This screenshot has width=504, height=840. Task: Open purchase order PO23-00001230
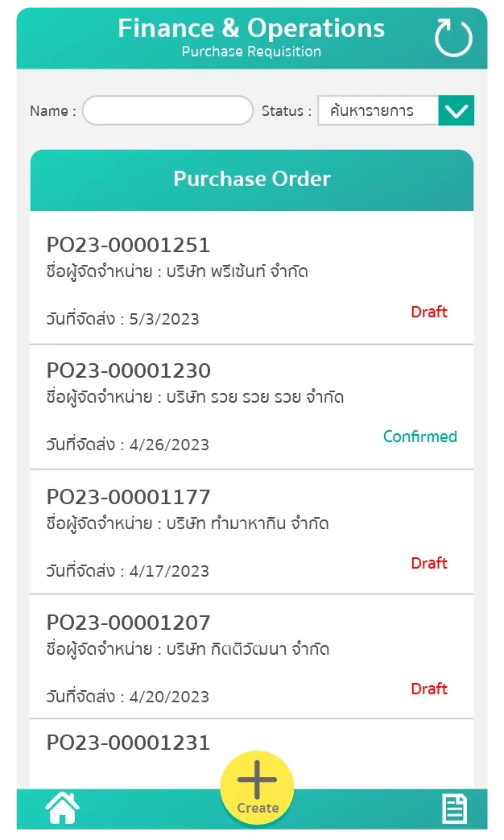(131, 370)
